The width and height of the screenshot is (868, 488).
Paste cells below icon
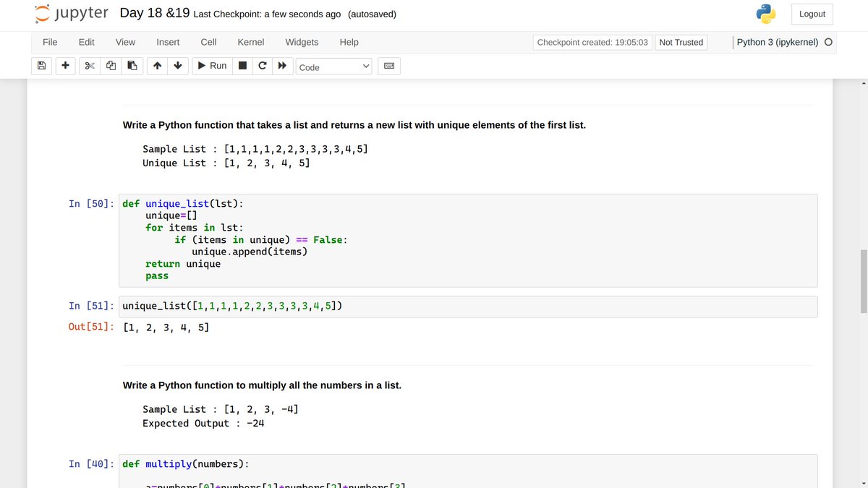point(132,66)
